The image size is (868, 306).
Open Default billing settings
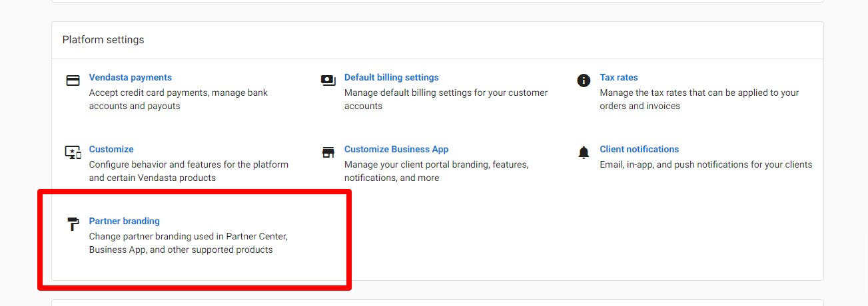pos(392,77)
